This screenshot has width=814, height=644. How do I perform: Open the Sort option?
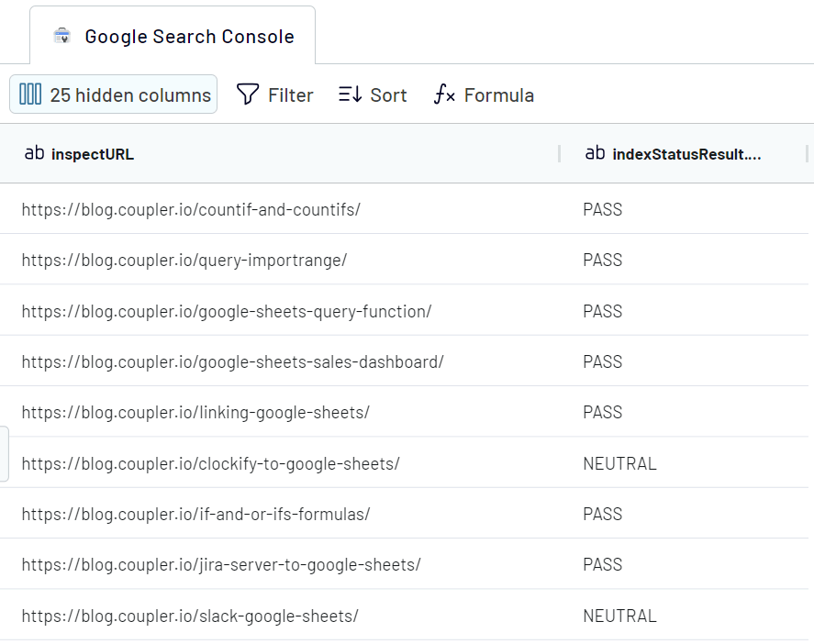373,95
